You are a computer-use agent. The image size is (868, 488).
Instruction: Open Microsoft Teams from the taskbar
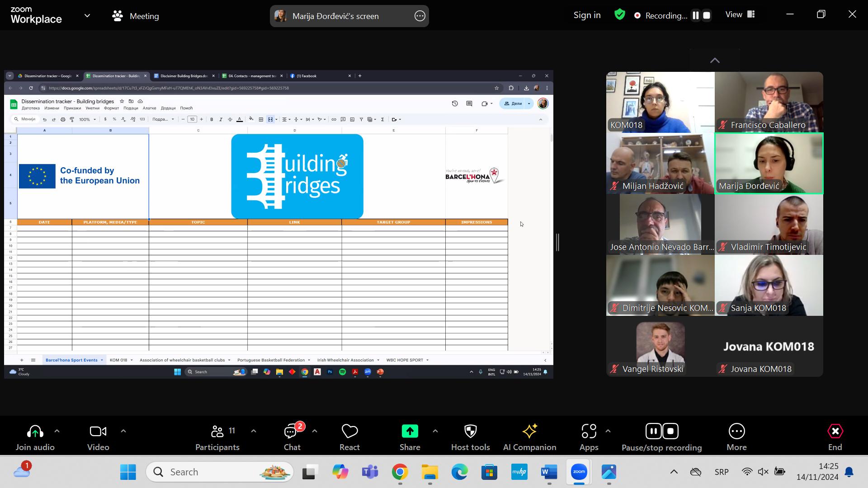pyautogui.click(x=370, y=472)
